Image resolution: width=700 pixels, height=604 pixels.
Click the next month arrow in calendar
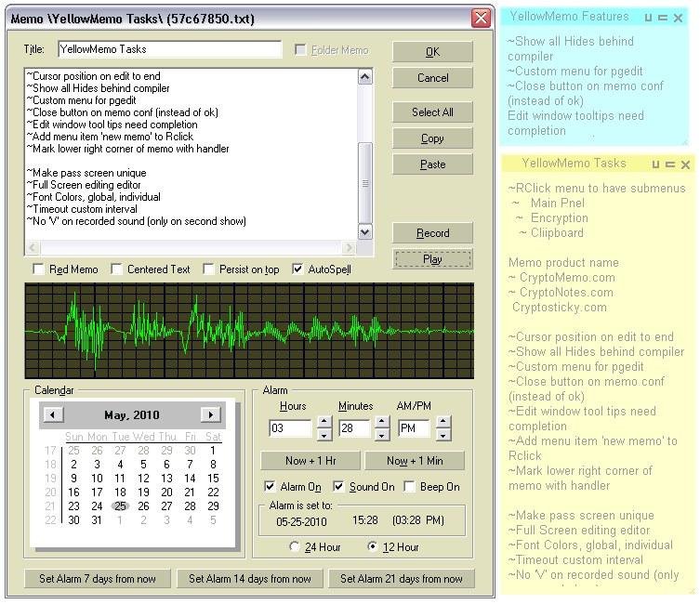[x=211, y=414]
